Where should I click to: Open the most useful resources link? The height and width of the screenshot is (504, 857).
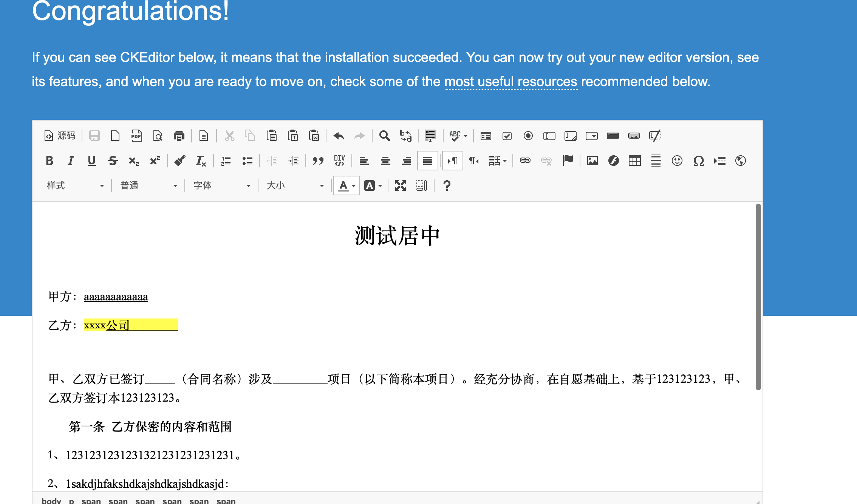[x=511, y=82]
